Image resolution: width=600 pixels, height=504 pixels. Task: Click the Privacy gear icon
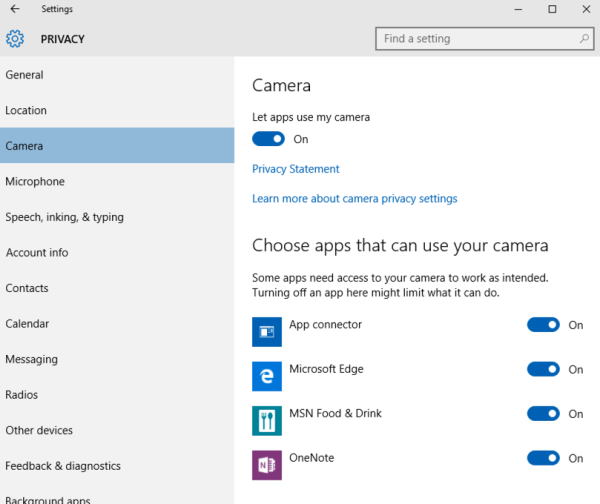(x=15, y=39)
